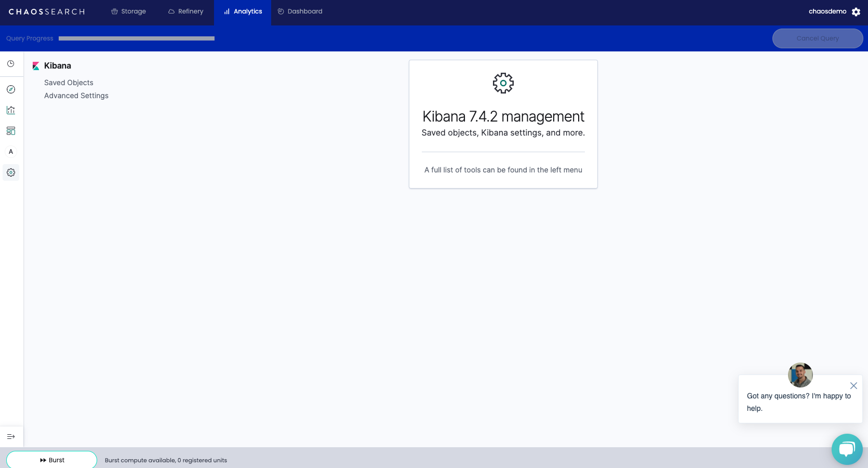Open the top Dashboard tab
Screen dimensions: 868x468
pyautogui.click(x=300, y=11)
